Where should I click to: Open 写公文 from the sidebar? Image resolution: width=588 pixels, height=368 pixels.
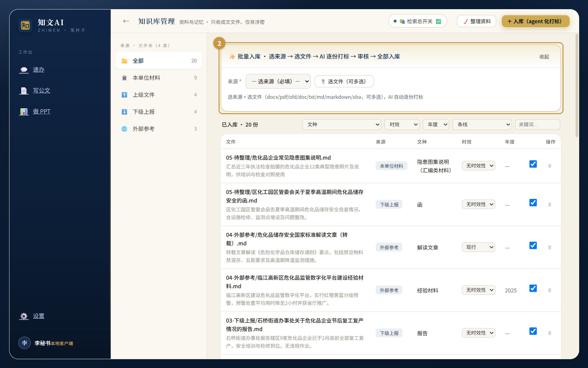(x=41, y=91)
